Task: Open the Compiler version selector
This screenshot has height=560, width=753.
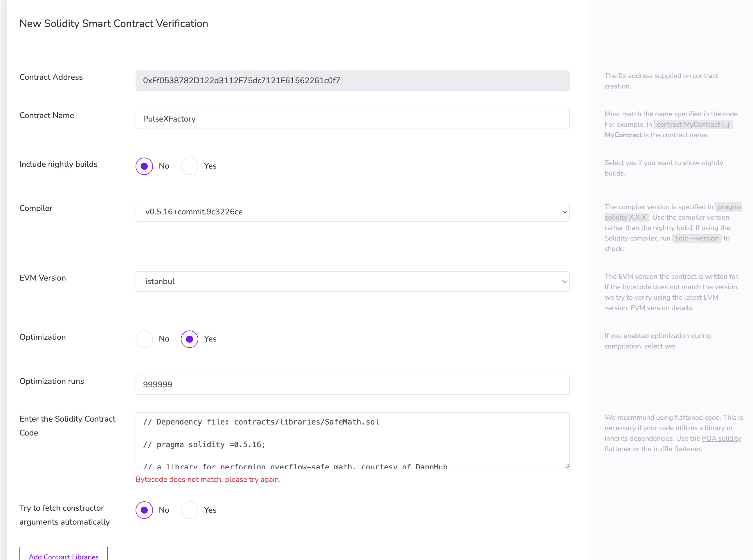Action: [353, 212]
